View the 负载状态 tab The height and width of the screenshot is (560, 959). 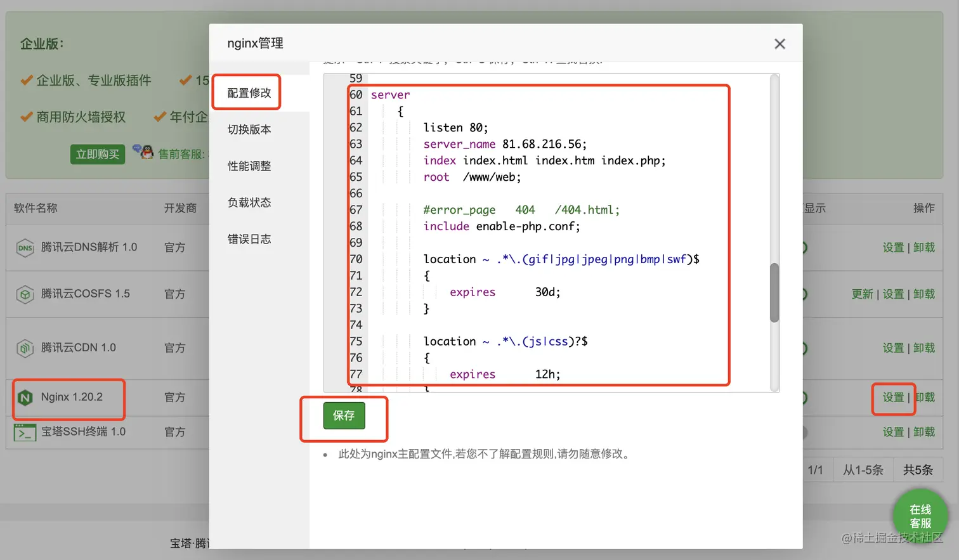249,202
